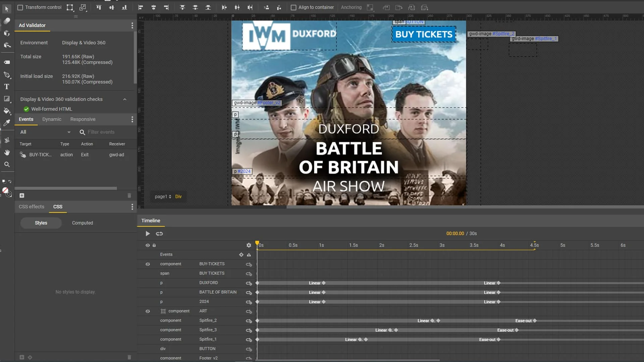
Task: Open the Anchoring position picker
Action: pos(370,7)
